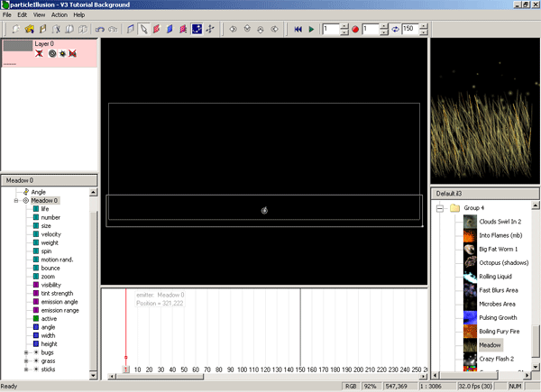
Task: Select the arrow Select tool in toolbar
Action: click(x=143, y=30)
